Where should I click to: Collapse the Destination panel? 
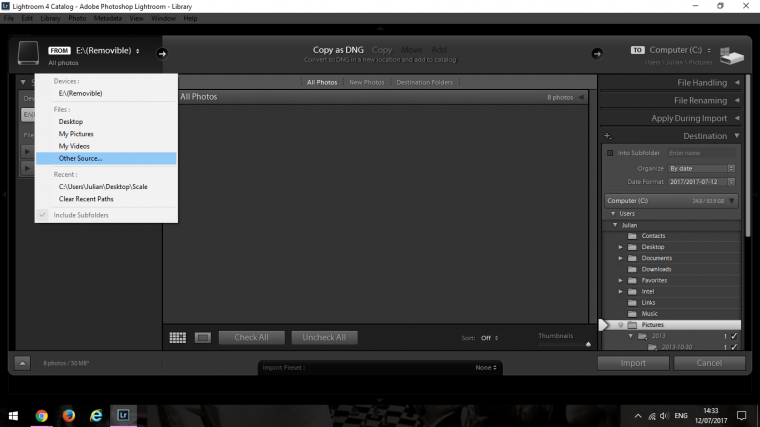tap(737, 136)
